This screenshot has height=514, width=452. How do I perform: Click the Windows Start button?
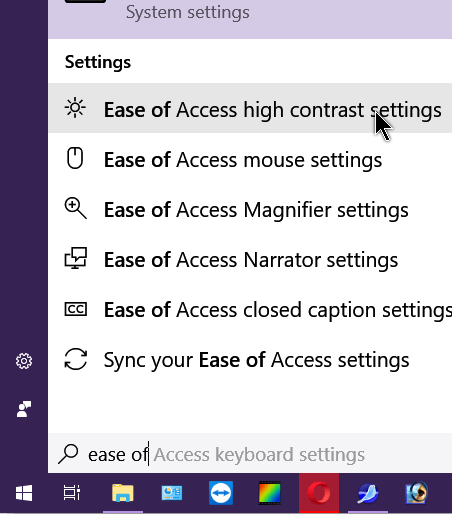[24, 493]
